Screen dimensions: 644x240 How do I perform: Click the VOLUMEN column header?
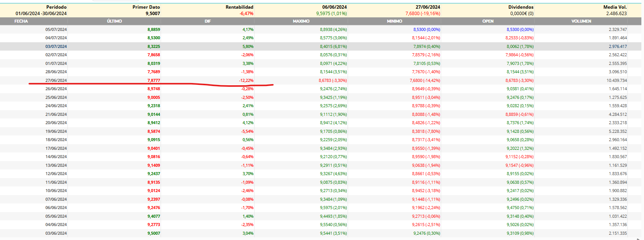pyautogui.click(x=581, y=21)
